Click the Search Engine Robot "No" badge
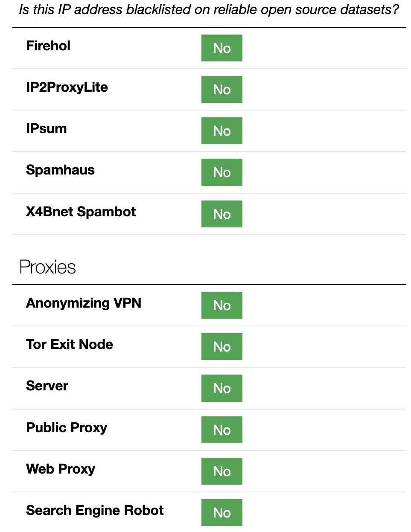Screen dimensions: 411x532 point(222,512)
